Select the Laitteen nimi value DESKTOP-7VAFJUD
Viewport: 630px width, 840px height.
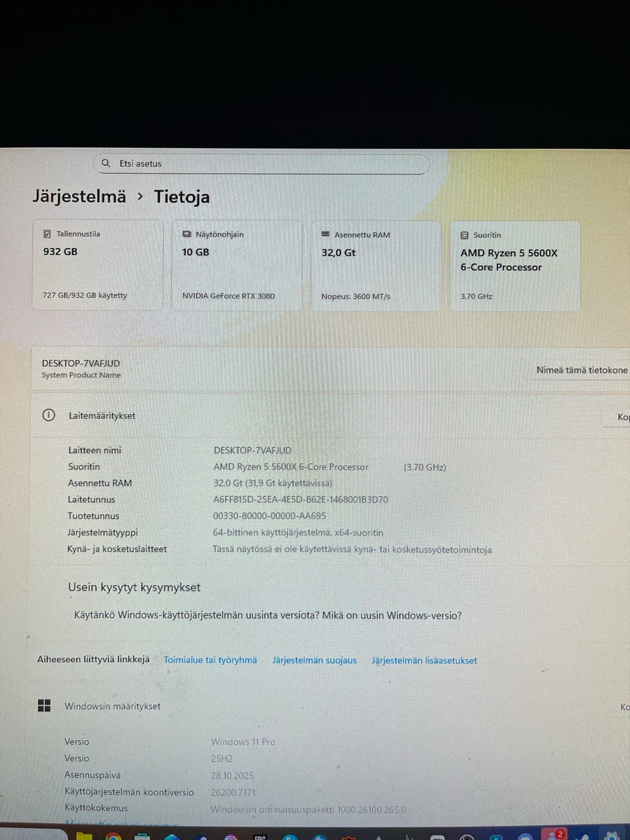pos(253,450)
